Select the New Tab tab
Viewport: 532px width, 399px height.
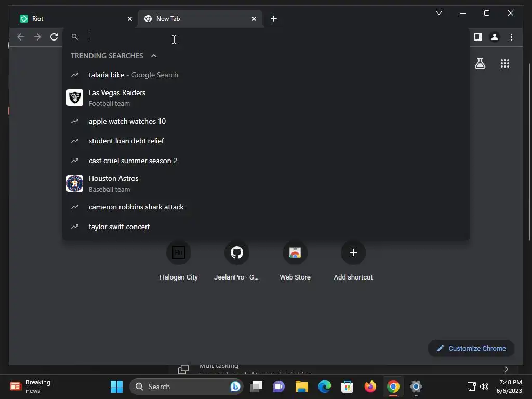tap(200, 19)
